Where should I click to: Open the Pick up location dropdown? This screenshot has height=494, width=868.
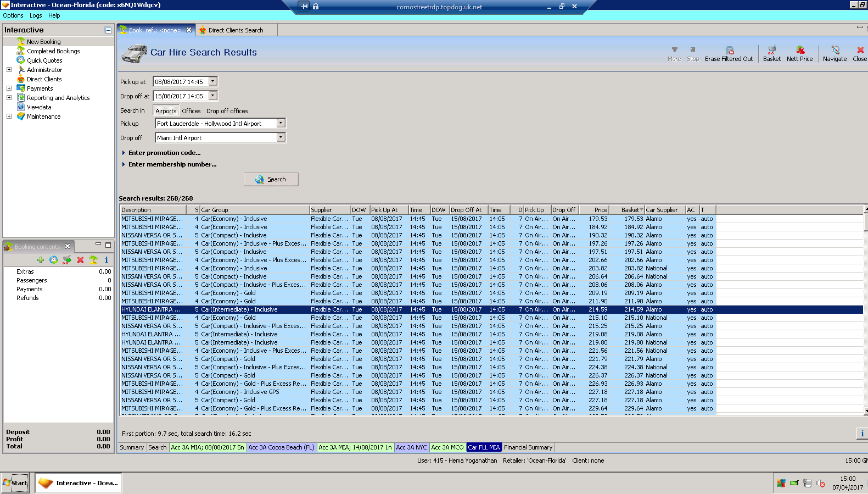pyautogui.click(x=281, y=124)
